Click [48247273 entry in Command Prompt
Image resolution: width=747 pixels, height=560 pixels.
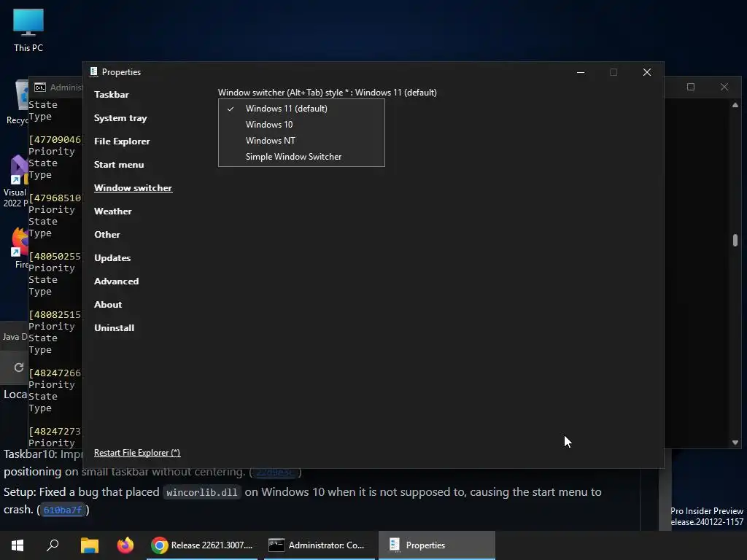pos(55,432)
